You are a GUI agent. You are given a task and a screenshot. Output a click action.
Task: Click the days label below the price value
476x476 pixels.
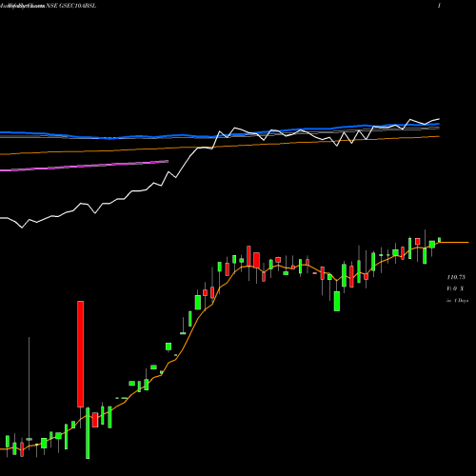(457, 300)
